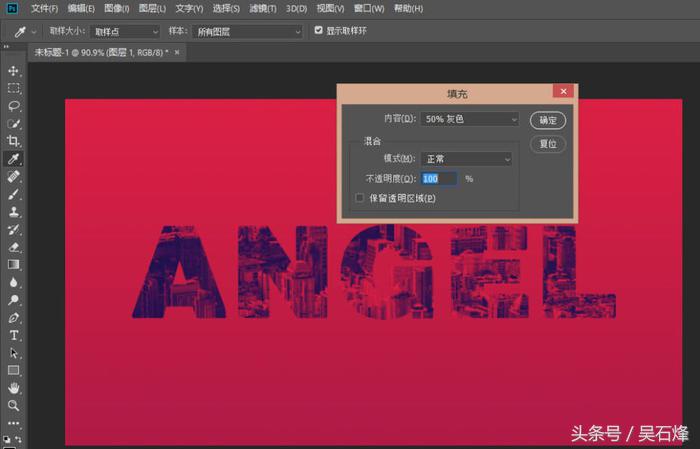The image size is (700, 449).
Task: Open the 3D(D) menu
Action: (x=296, y=8)
